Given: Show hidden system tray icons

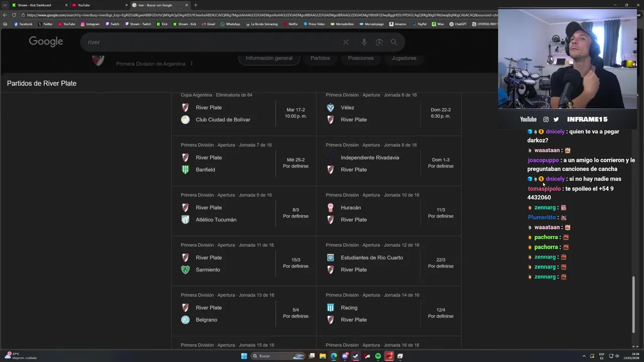Looking at the screenshot, I should [x=584, y=356].
